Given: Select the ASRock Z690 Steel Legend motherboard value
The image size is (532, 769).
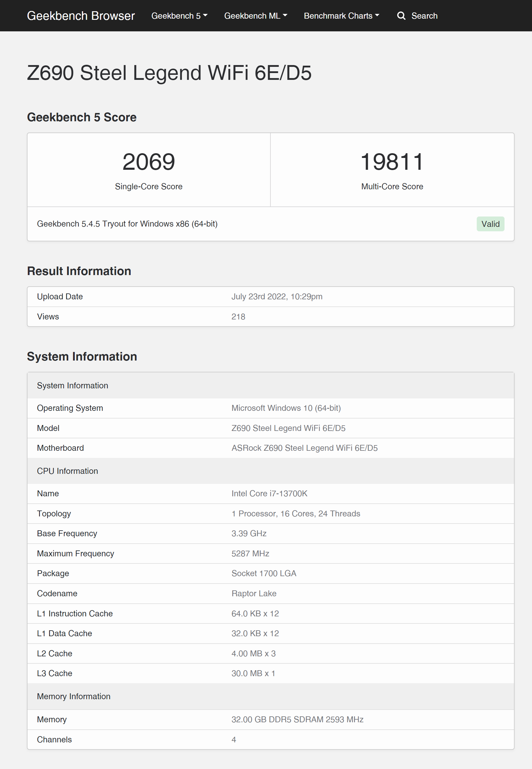Looking at the screenshot, I should (x=304, y=448).
